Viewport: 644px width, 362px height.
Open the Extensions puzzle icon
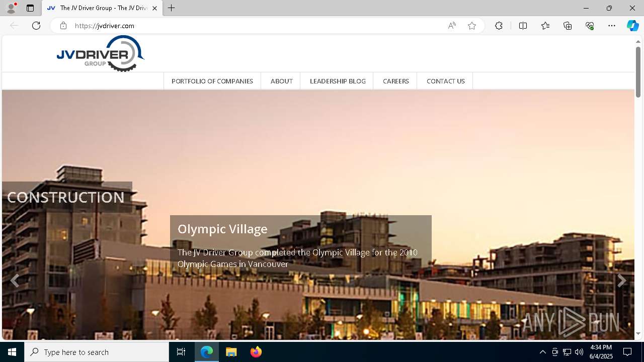(x=499, y=26)
